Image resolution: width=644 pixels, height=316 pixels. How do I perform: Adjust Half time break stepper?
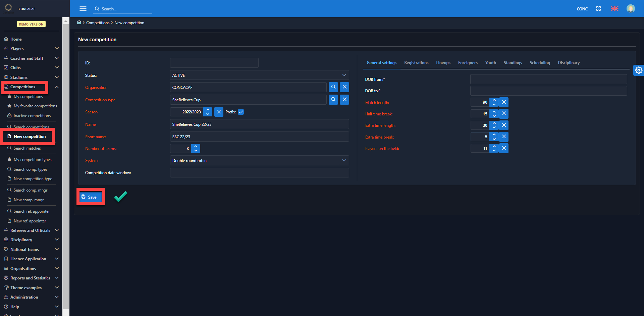(494, 114)
